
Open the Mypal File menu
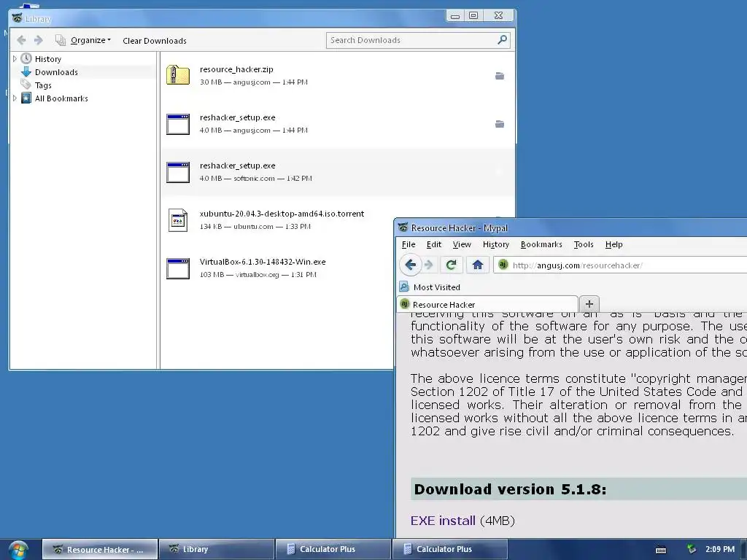coord(409,244)
